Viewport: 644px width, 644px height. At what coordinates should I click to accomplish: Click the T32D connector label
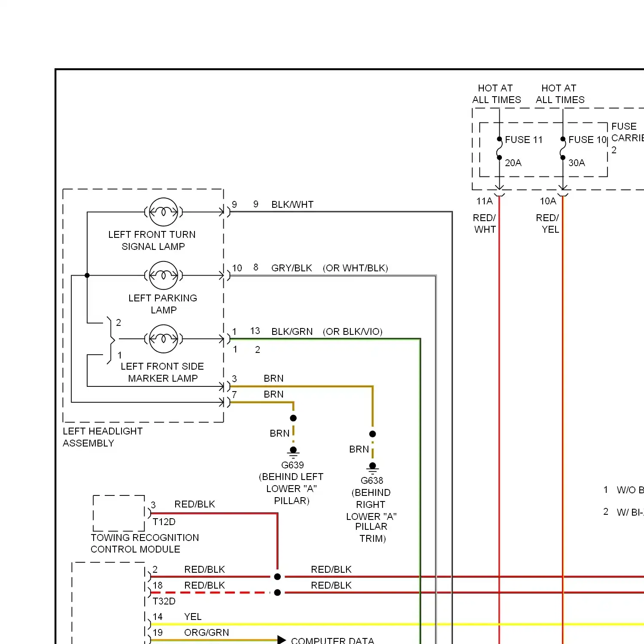164,601
